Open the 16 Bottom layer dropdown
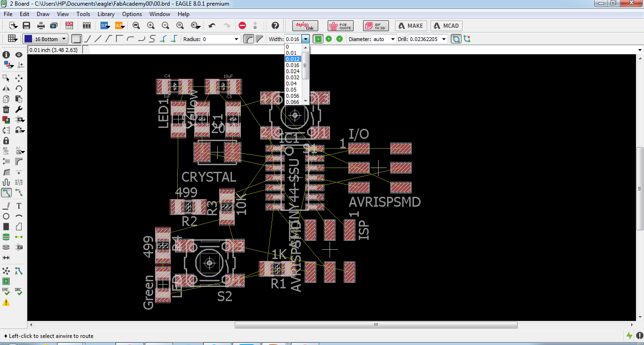644x345 pixels. pos(45,39)
